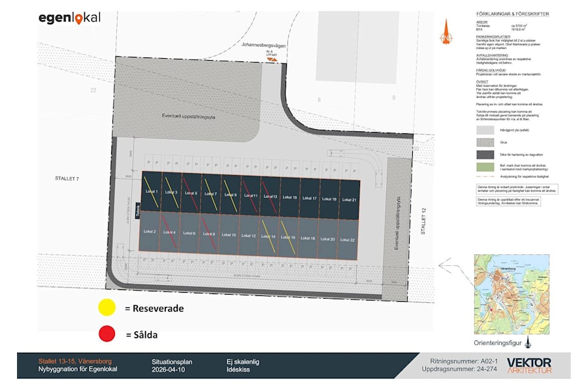Select unit Lokal 2 on the plan
Image resolution: width=588 pixels, height=392 pixels.
[x=149, y=231]
